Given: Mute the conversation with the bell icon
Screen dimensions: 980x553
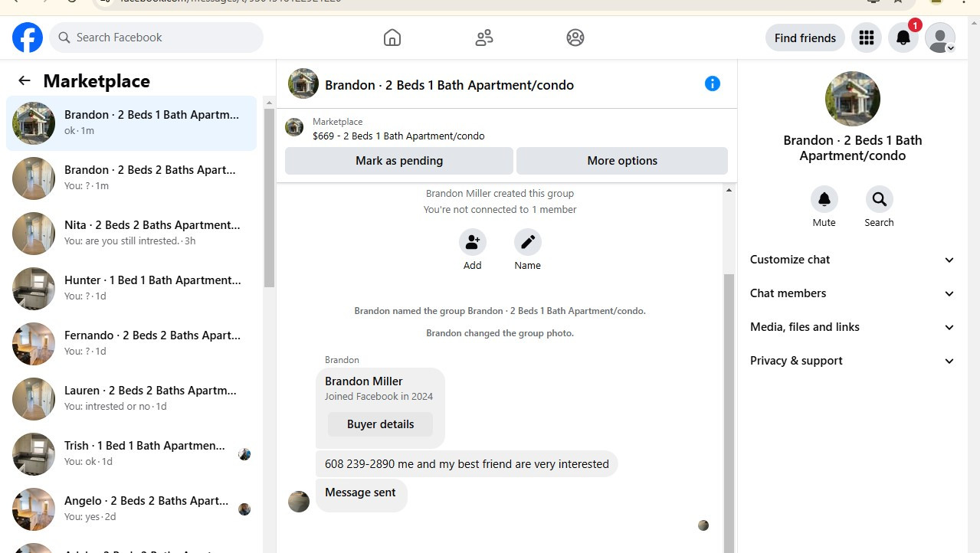Looking at the screenshot, I should point(824,199).
